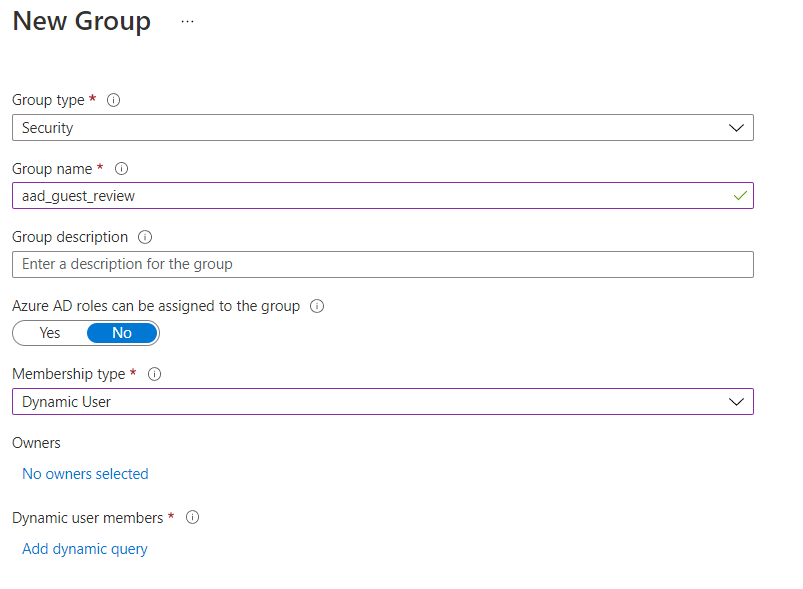Click the Group type dropdown chevron
Image resolution: width=803 pixels, height=589 pixels.
coord(737,128)
